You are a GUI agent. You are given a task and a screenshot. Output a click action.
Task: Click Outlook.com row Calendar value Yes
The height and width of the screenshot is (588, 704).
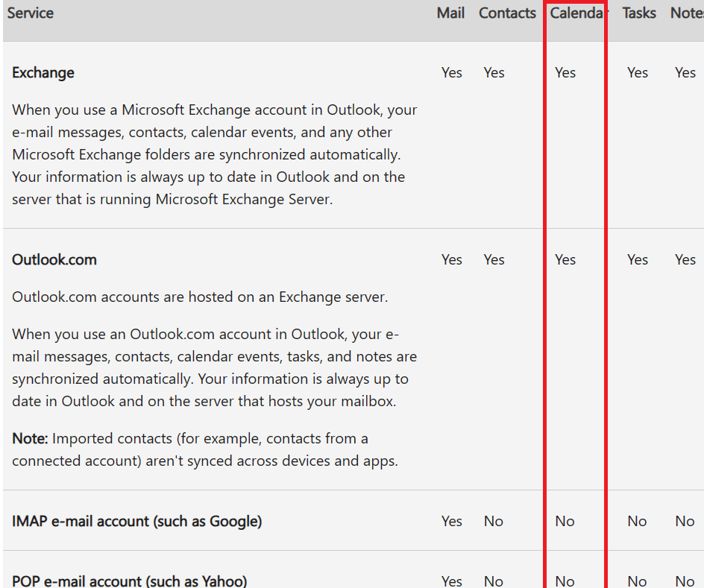pyautogui.click(x=565, y=259)
